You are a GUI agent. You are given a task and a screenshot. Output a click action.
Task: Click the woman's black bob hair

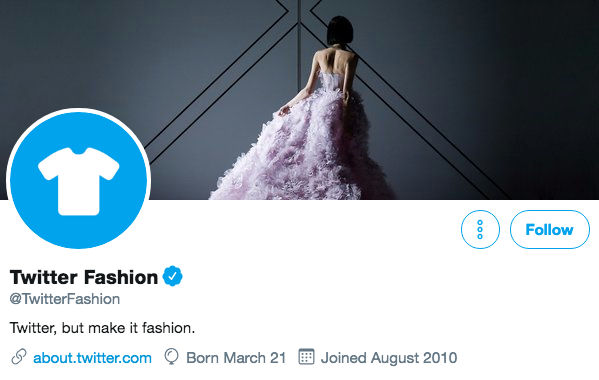[x=340, y=31]
